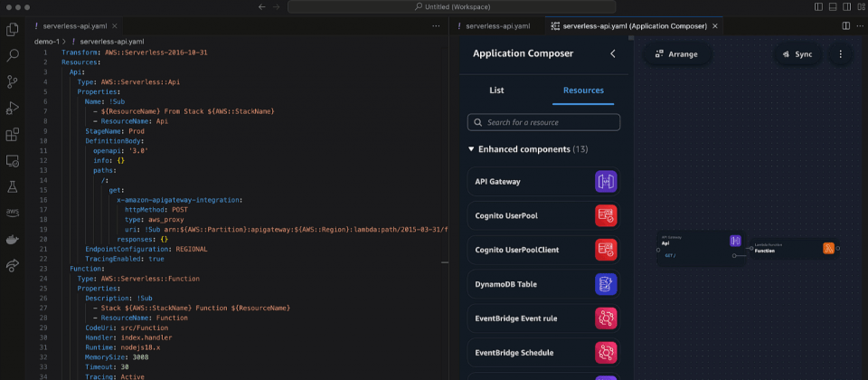Click the 'TracingEnabled: true' code line

[125, 260]
